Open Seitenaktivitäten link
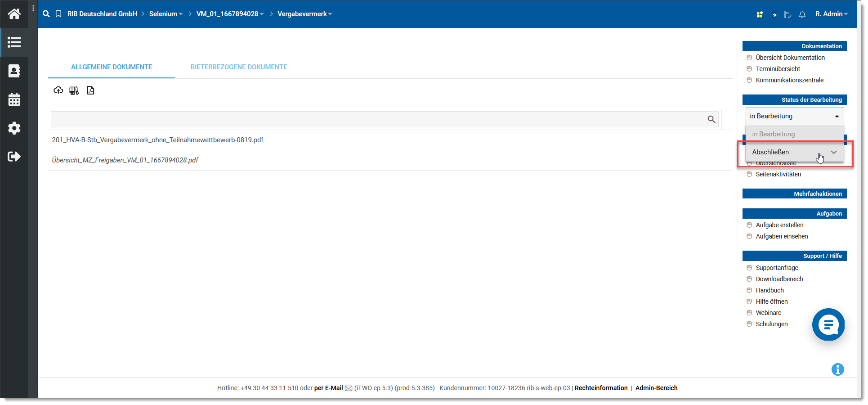The image size is (868, 405). [778, 174]
